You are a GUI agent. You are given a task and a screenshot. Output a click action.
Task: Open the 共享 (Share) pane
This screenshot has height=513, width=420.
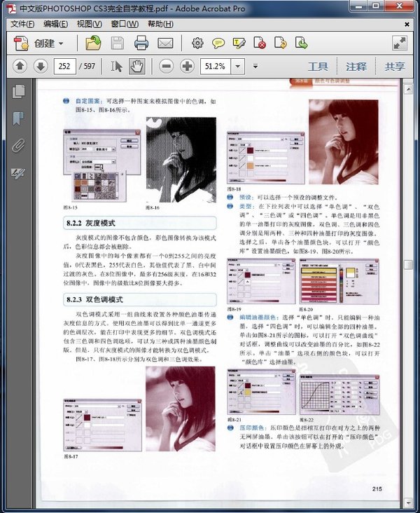(394, 67)
